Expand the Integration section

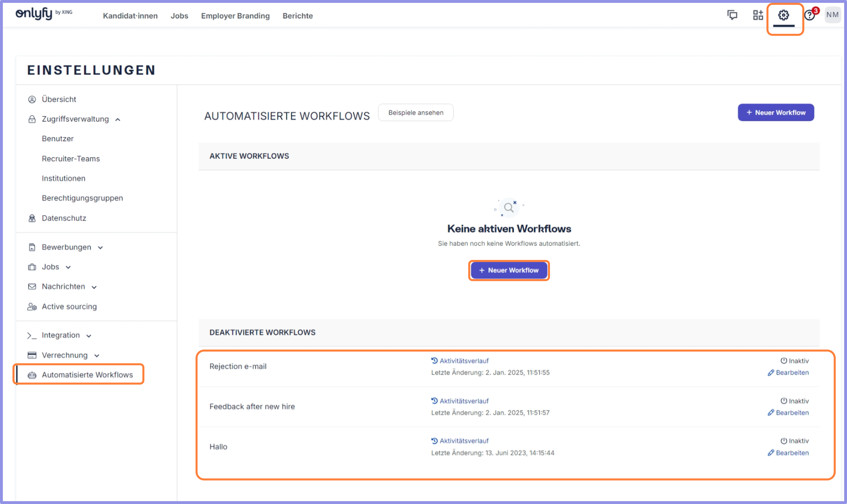coord(89,335)
